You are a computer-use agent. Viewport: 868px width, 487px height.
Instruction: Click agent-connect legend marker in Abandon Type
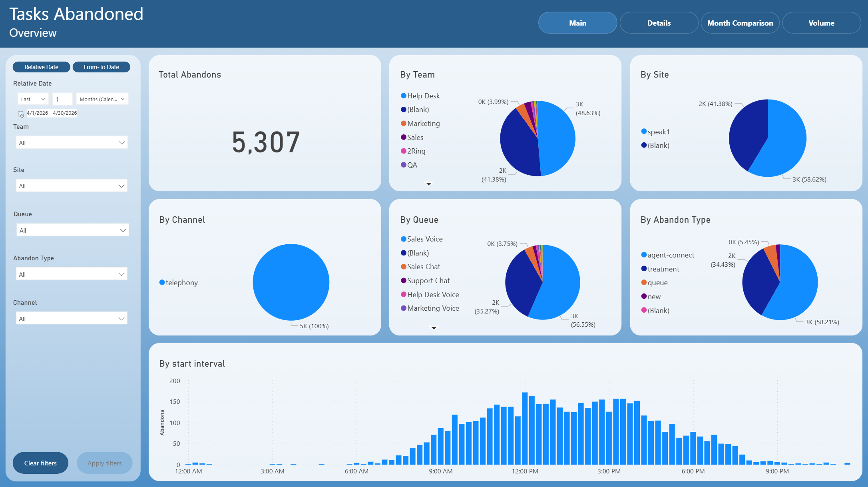point(644,255)
